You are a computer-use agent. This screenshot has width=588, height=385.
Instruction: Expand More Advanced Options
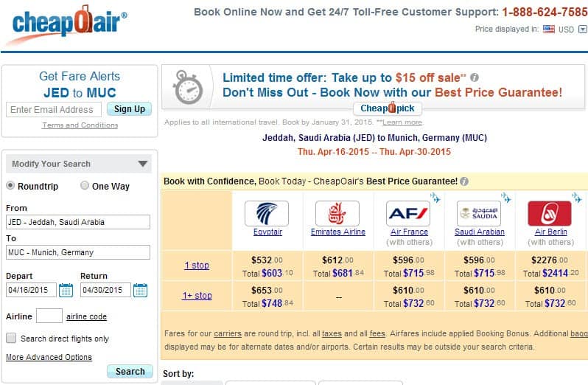pos(49,357)
